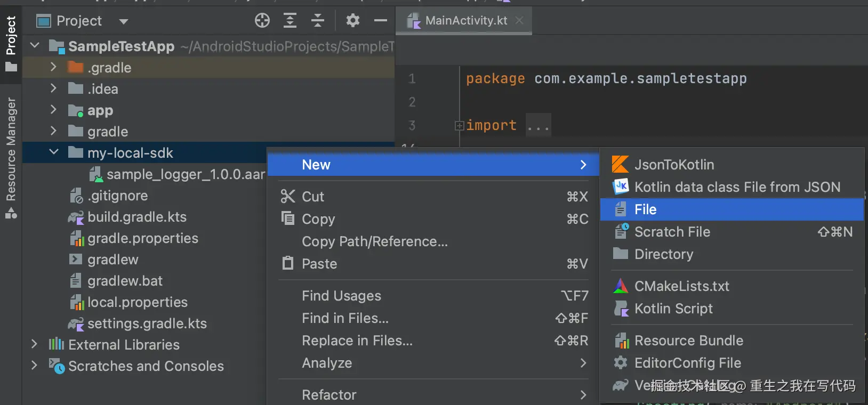This screenshot has width=868, height=405.
Task: Hide the Project panel with minus icon
Action: 380,21
